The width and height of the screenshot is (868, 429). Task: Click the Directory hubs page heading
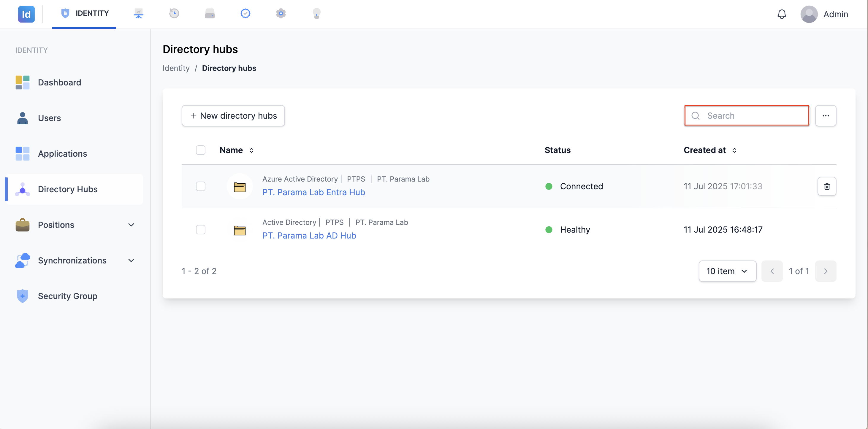tap(200, 50)
